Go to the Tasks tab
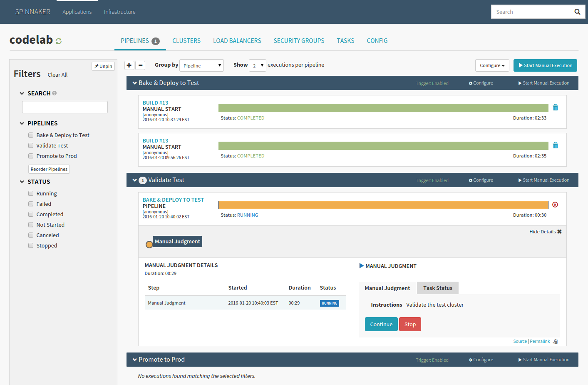The width and height of the screenshot is (588, 385). pyautogui.click(x=345, y=41)
